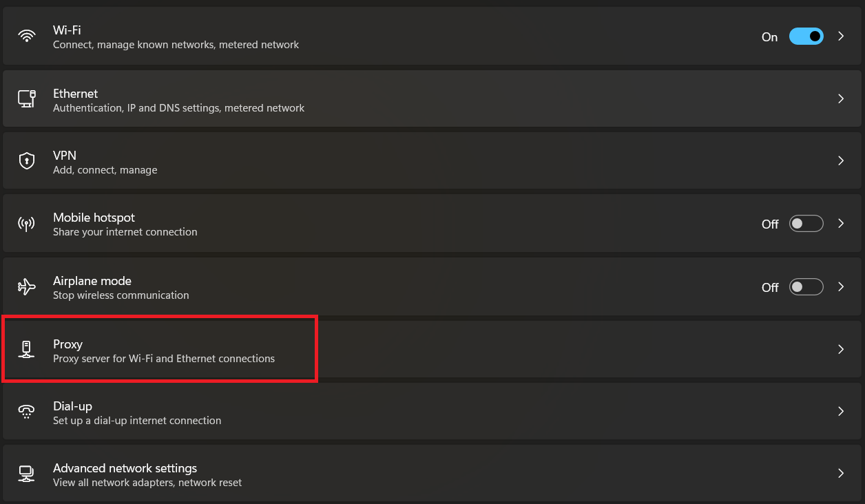865x504 pixels.
Task: Click the Airplane mode row chevron
Action: tap(841, 287)
